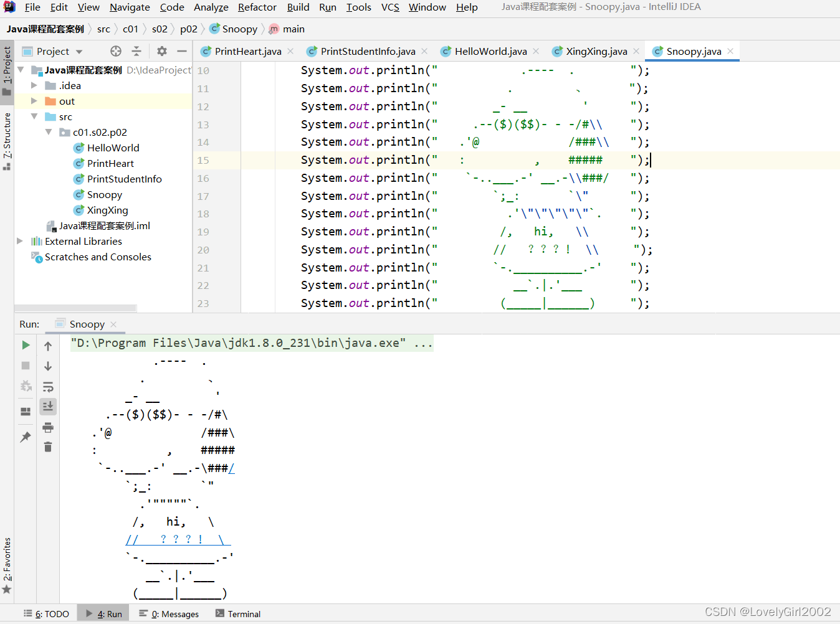Click the 4: Run tool window button
The image size is (840, 624).
pyautogui.click(x=104, y=613)
